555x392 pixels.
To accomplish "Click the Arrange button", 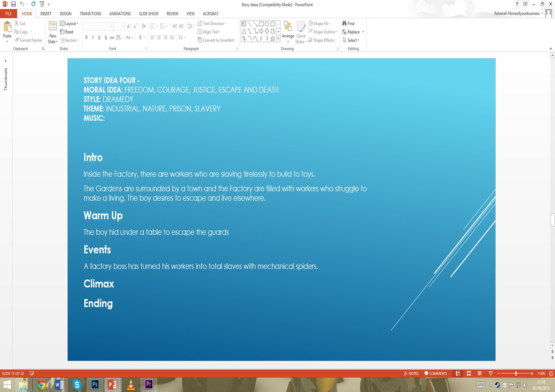I will (x=288, y=32).
